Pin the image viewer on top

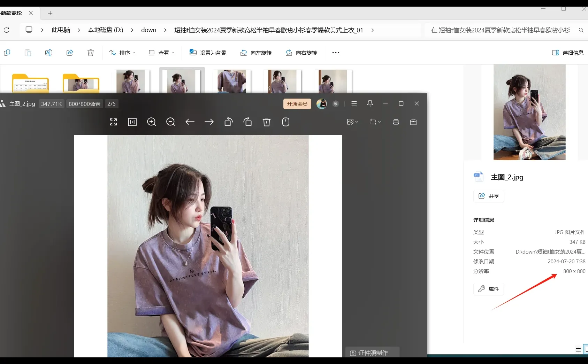369,103
